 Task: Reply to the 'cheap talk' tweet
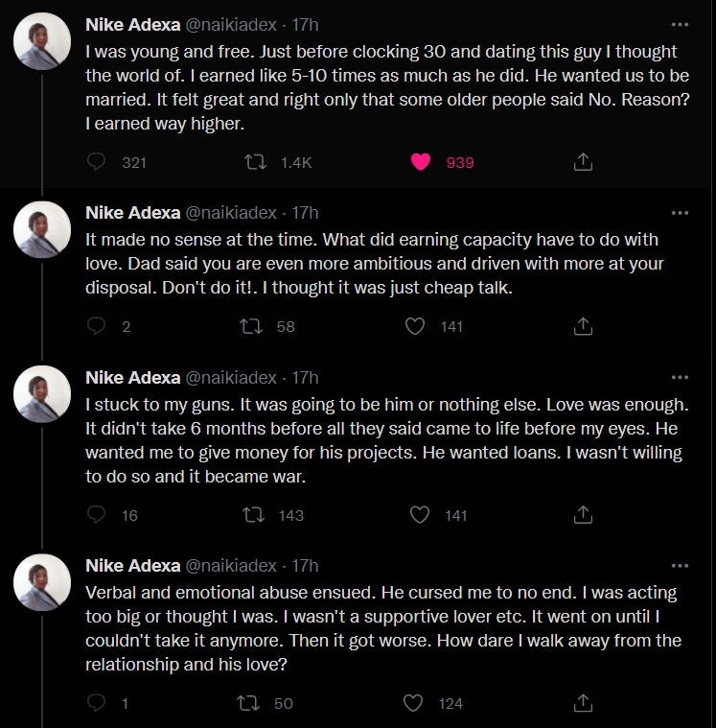[96, 326]
